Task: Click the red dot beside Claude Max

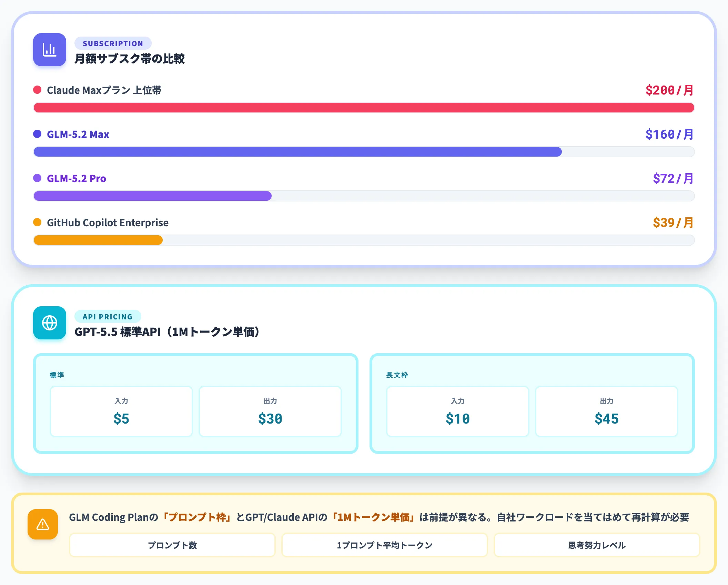Action: point(37,90)
